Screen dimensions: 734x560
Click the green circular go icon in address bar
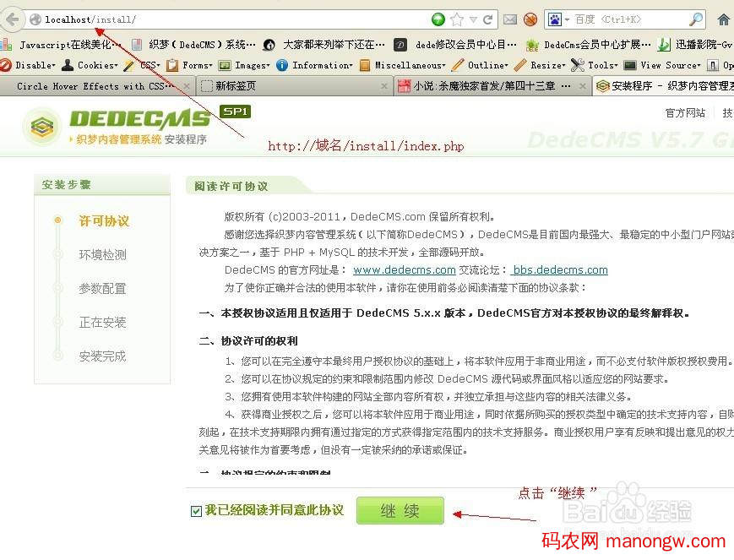pyautogui.click(x=438, y=19)
